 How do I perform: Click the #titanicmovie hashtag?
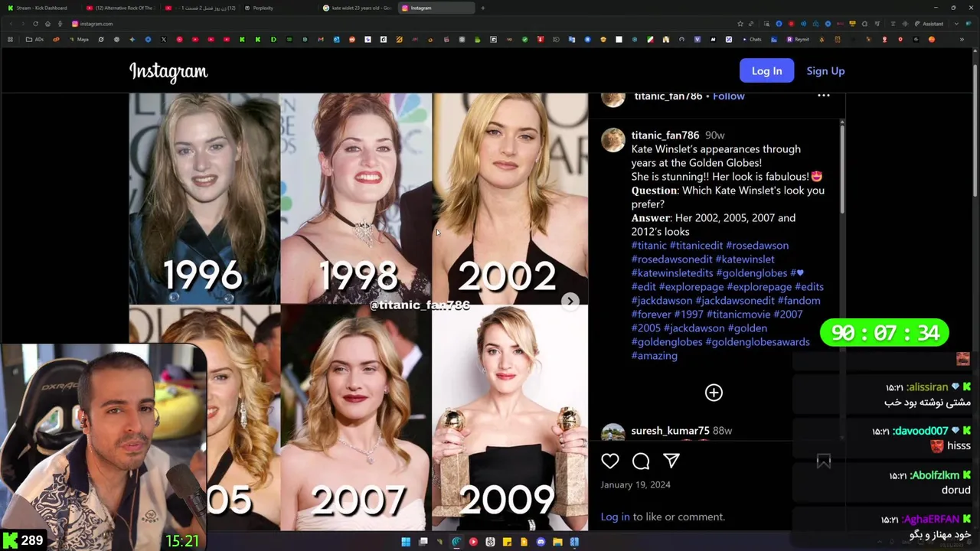coord(738,315)
